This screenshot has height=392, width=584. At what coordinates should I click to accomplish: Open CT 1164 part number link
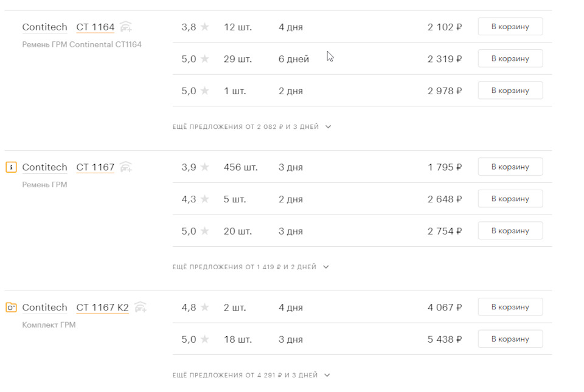[x=95, y=27]
